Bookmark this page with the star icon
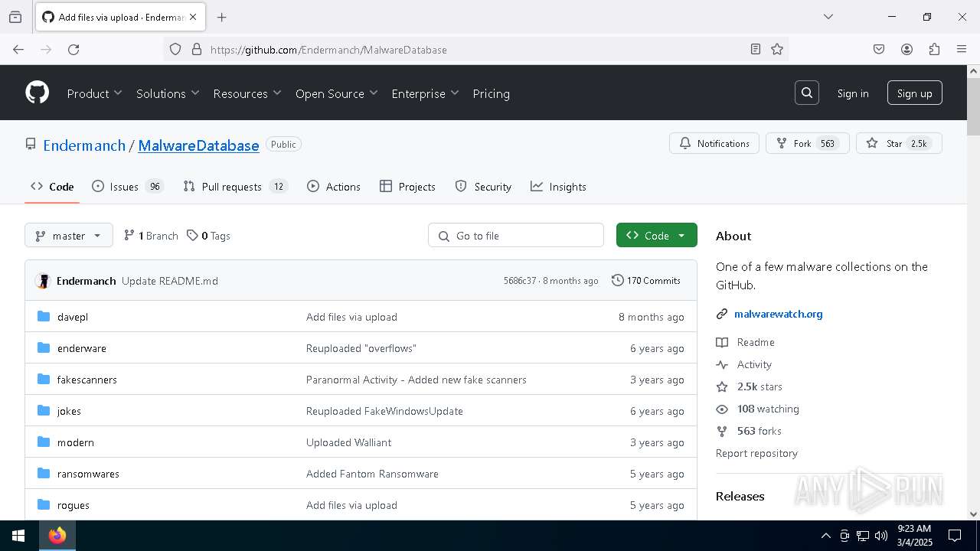The width and height of the screenshot is (980, 551). [777, 49]
